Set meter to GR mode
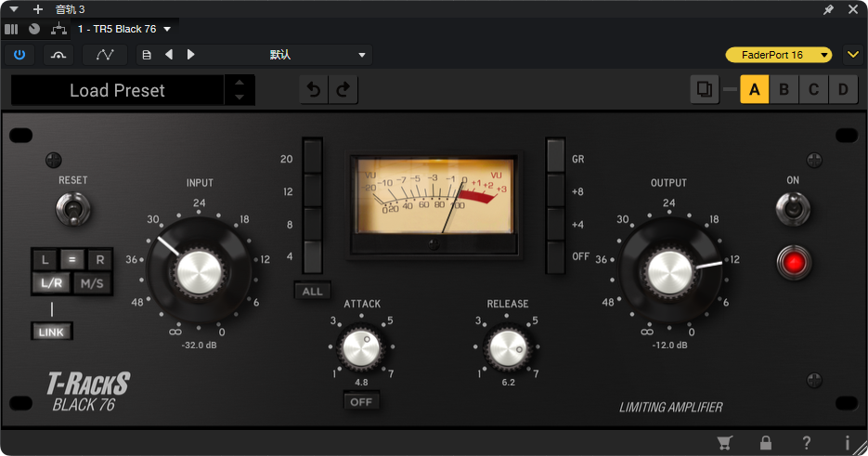Image resolution: width=868 pixels, height=456 pixels. 556,157
